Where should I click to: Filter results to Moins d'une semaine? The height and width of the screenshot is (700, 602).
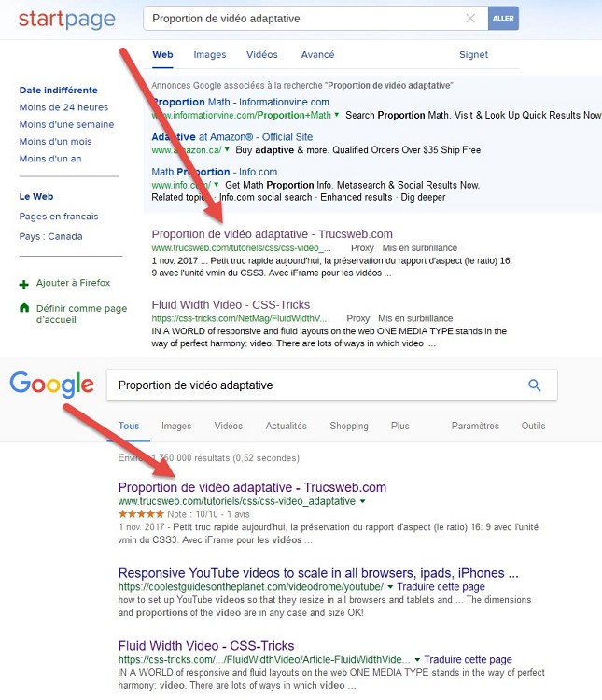coord(66,124)
